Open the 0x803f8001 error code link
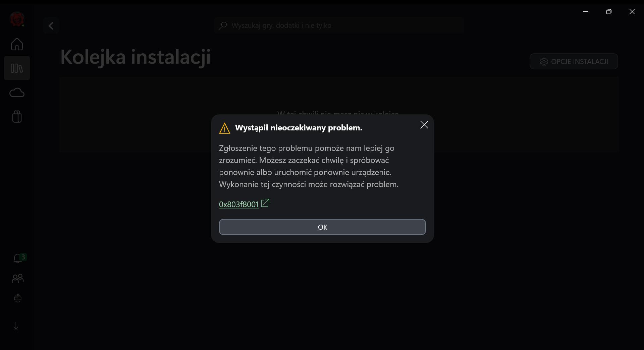644x350 pixels. click(x=238, y=204)
